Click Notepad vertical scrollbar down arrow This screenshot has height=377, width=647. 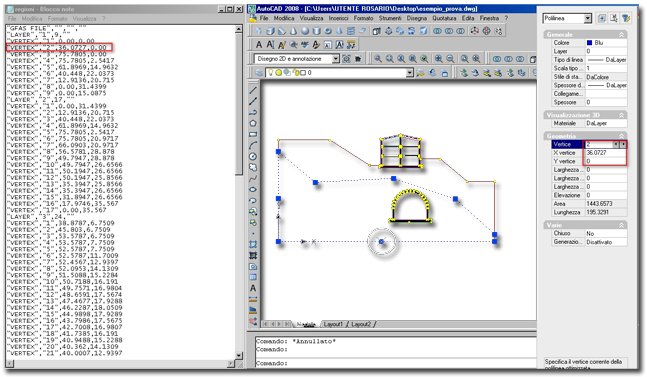(x=238, y=356)
